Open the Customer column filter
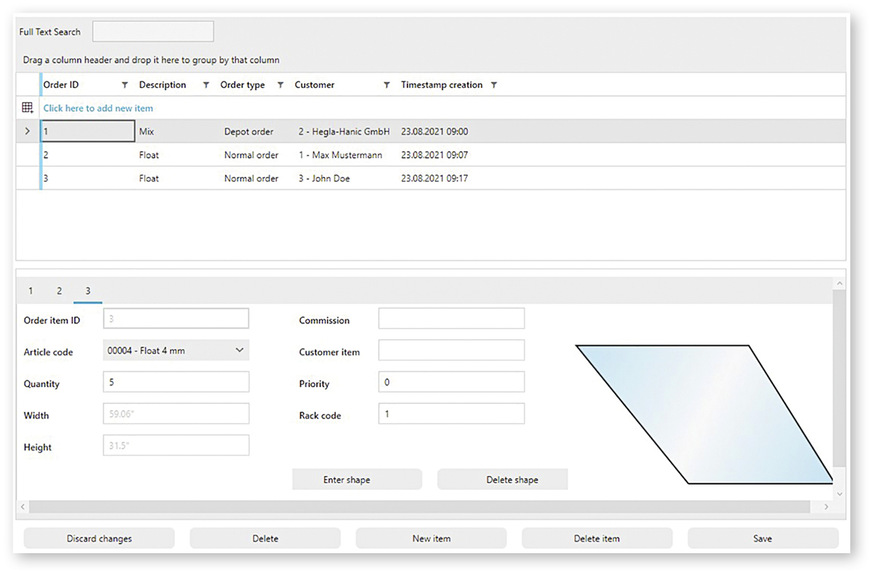872x575 pixels. click(x=387, y=85)
